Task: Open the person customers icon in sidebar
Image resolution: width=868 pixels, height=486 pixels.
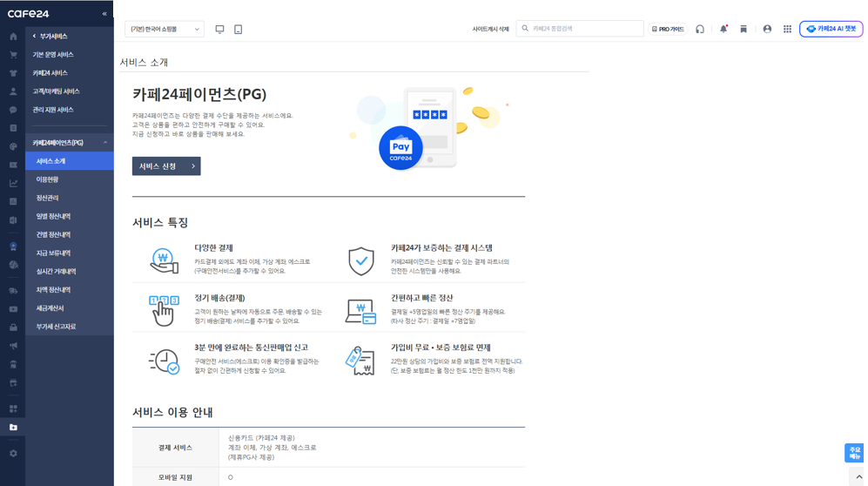Action: [13, 91]
